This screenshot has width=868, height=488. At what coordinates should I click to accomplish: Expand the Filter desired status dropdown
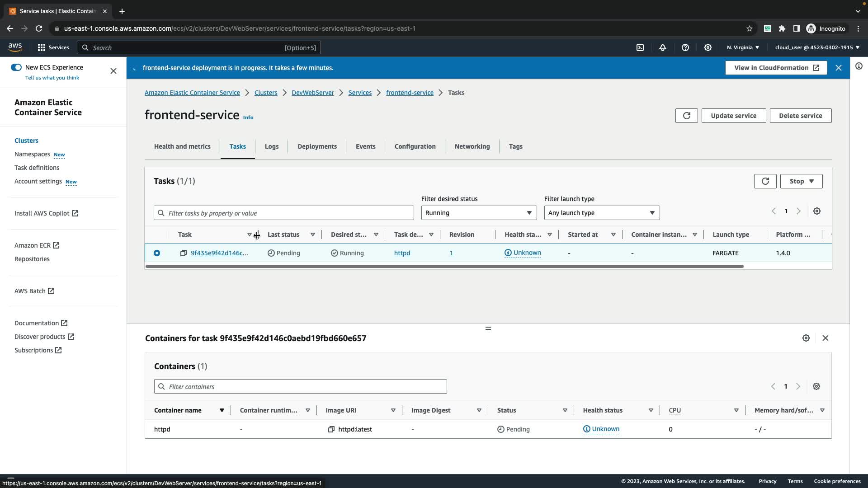(479, 213)
